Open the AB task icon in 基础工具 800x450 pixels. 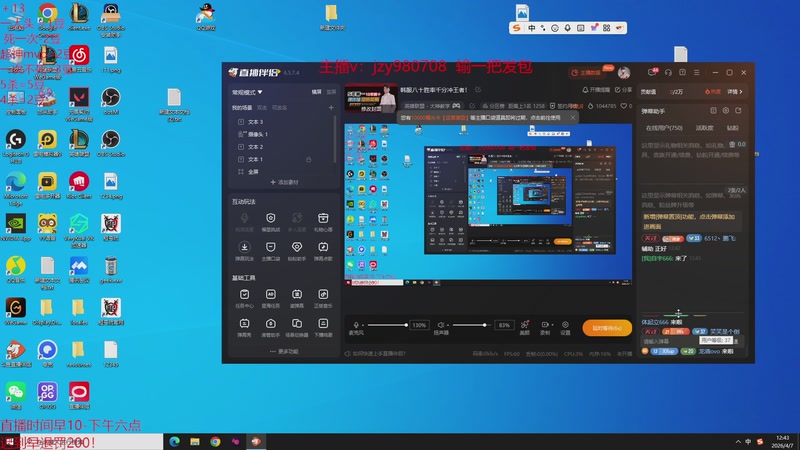[270, 294]
